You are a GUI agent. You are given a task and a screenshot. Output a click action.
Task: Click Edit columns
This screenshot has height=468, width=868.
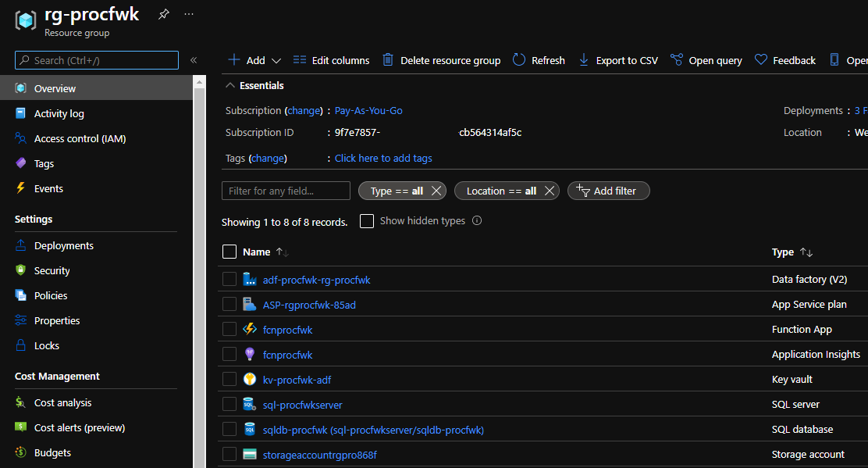pos(331,60)
